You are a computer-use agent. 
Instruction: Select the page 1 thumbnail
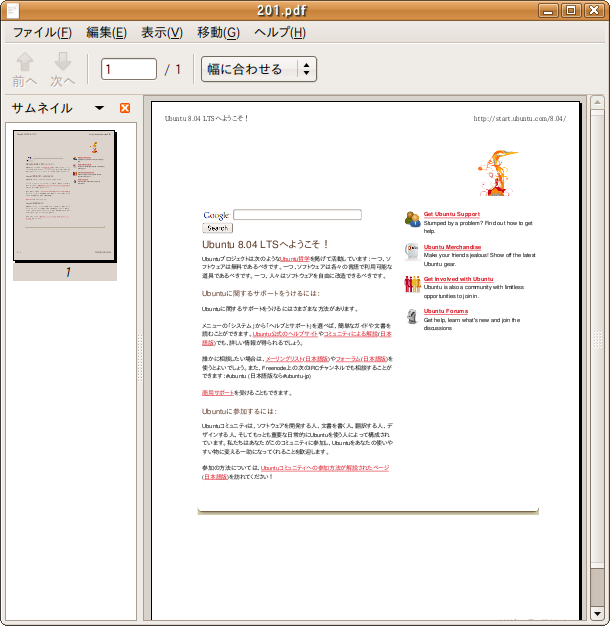click(65, 196)
